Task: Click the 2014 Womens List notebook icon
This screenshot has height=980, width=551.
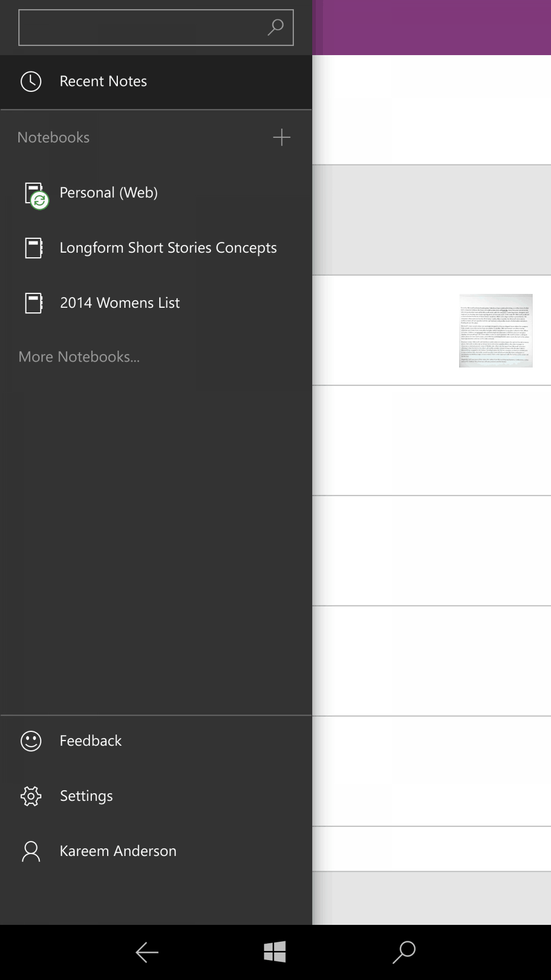Action: pyautogui.click(x=34, y=303)
